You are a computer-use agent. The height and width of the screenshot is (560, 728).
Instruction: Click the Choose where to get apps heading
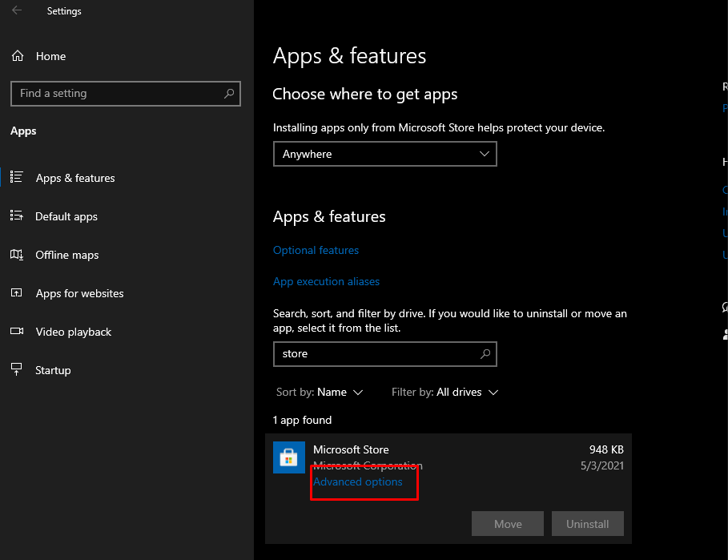pos(365,95)
